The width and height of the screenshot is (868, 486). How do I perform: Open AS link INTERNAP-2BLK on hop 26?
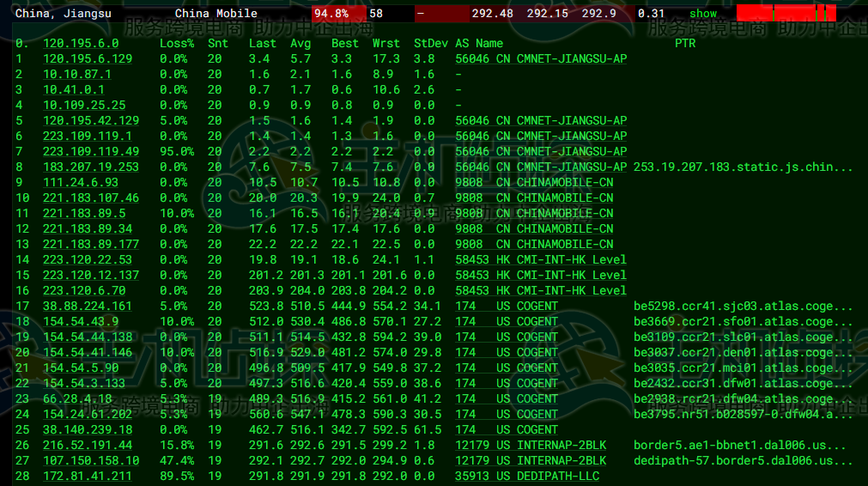(x=531, y=446)
